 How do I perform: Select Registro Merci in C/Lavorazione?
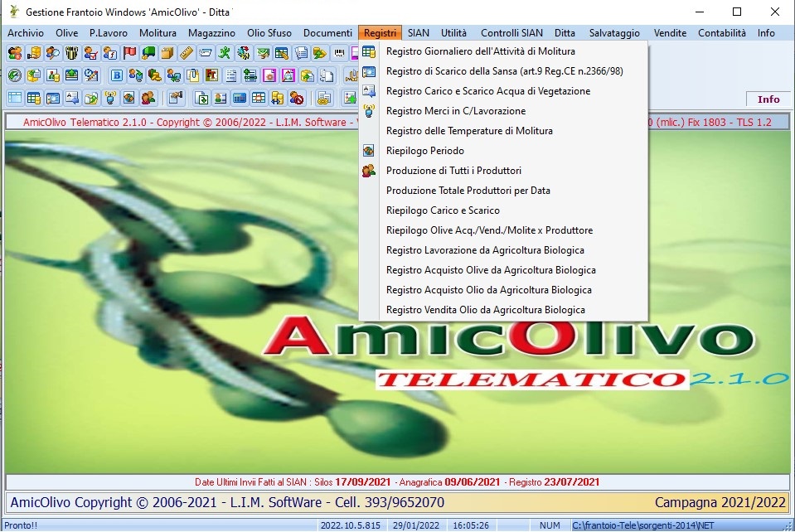click(x=503, y=111)
